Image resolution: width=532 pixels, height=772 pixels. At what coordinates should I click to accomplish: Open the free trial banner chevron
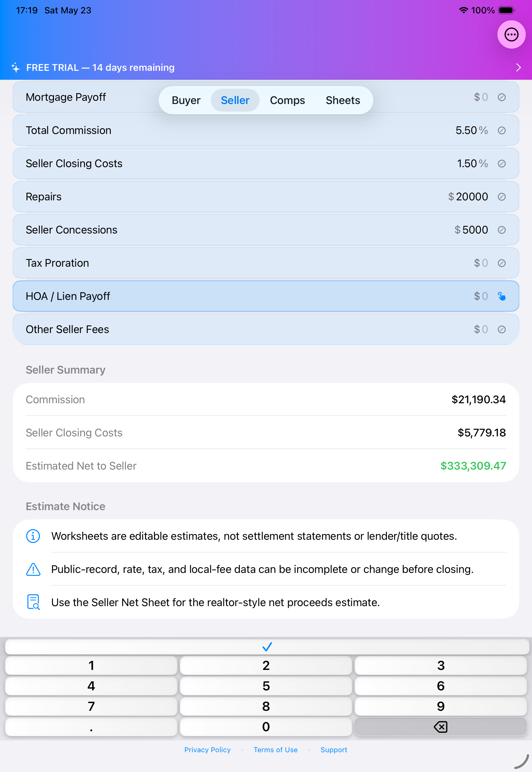click(x=518, y=68)
